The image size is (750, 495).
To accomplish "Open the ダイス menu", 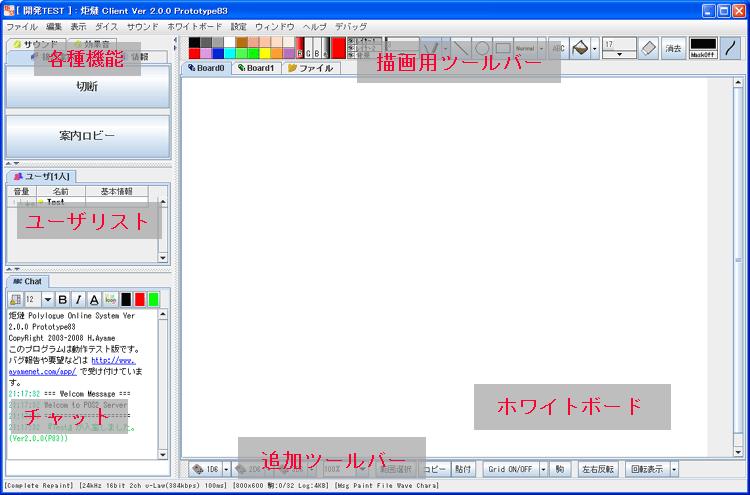I will (x=106, y=26).
